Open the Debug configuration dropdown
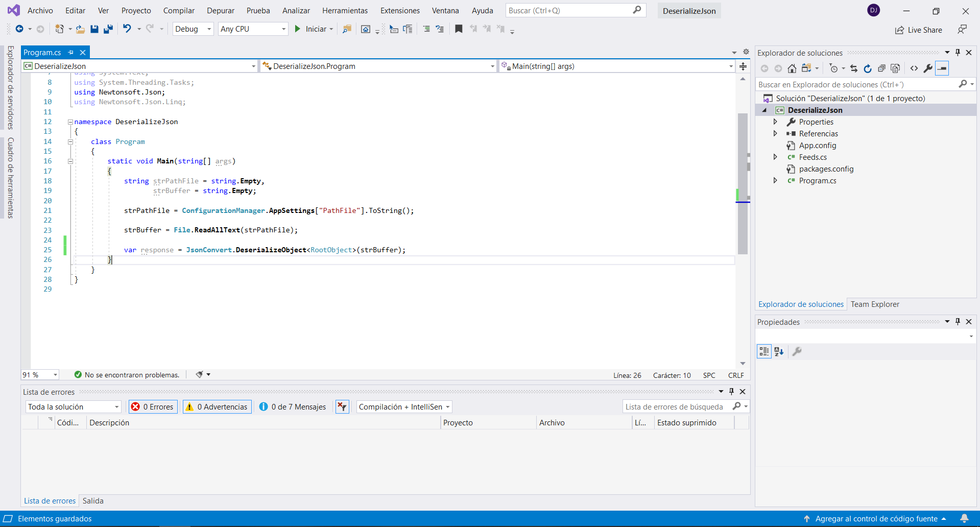 [x=193, y=29]
